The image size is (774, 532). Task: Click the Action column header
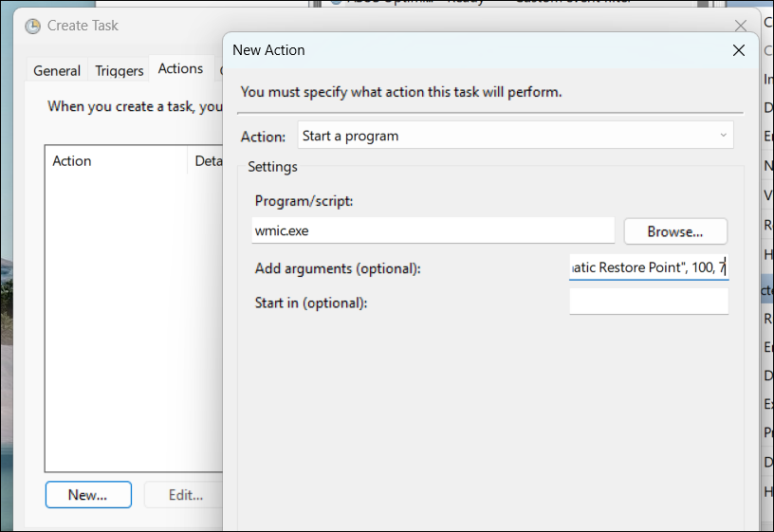coord(115,161)
